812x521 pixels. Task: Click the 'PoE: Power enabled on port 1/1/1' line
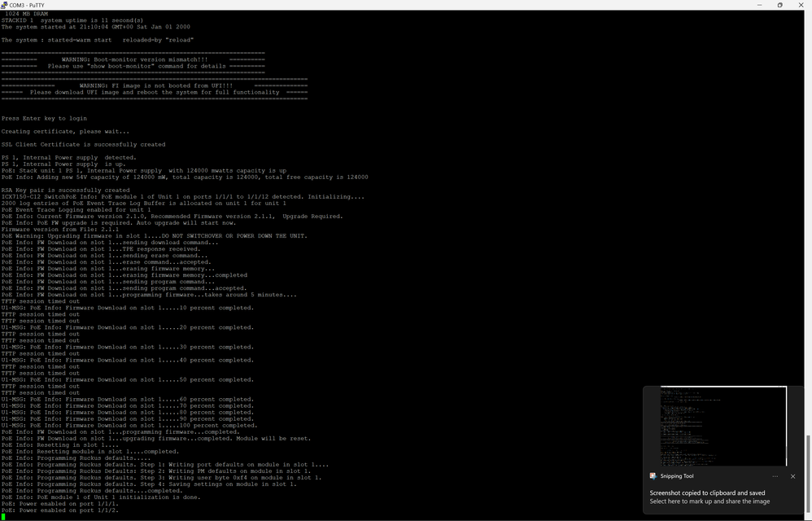(57, 503)
